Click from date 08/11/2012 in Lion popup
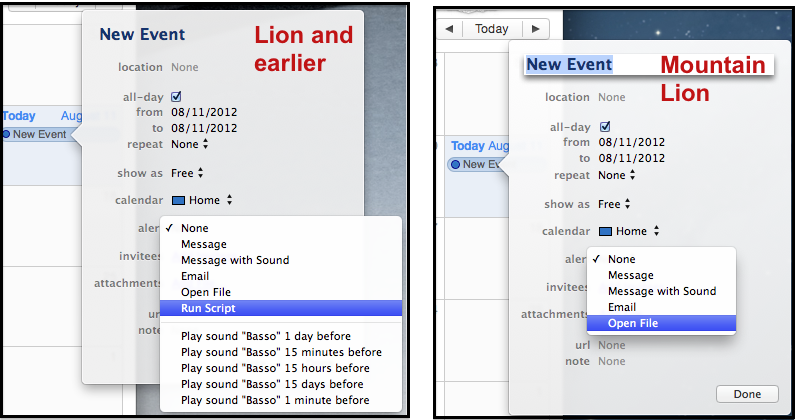The image size is (795, 420). coord(204,112)
